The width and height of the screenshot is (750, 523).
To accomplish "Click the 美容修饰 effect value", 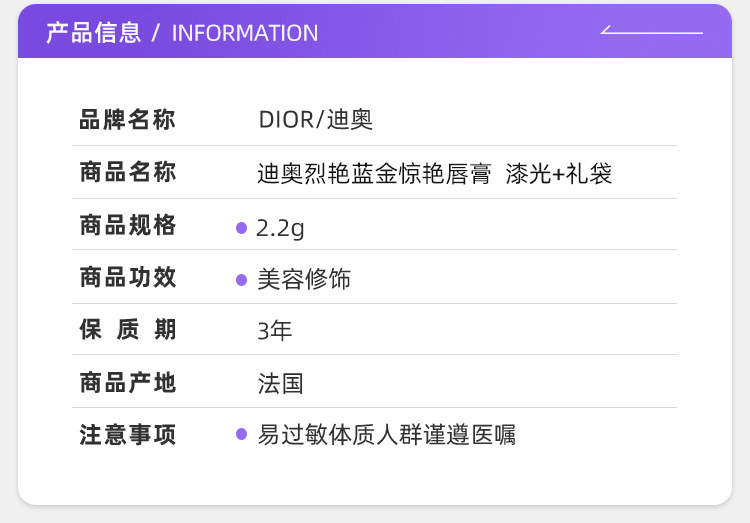I will 304,280.
